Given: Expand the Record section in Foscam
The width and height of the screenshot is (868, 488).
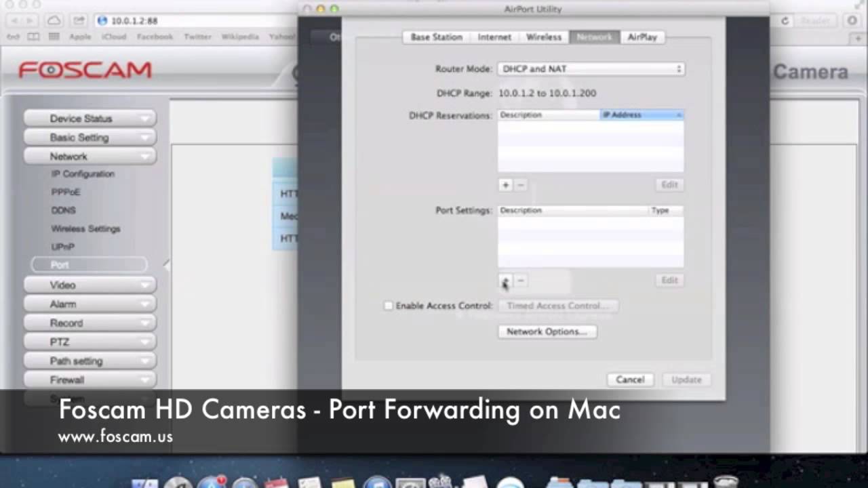Looking at the screenshot, I should click(x=90, y=323).
